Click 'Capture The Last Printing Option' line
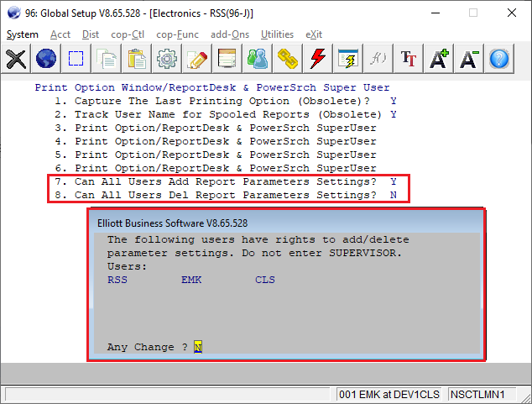 click(212, 101)
